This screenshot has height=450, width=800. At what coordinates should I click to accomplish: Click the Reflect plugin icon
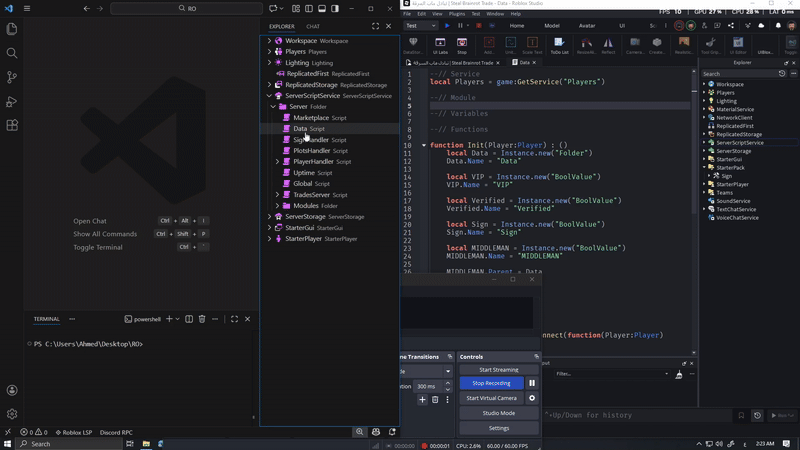coord(608,45)
